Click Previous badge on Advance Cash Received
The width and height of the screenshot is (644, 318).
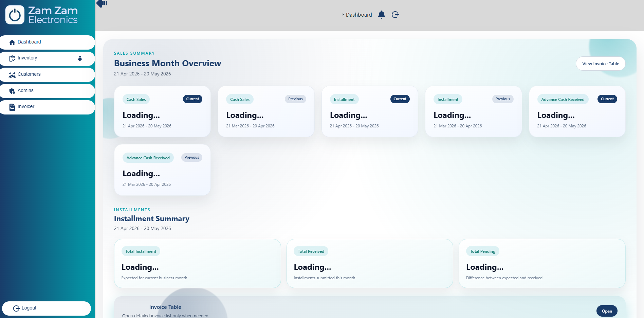tap(192, 157)
